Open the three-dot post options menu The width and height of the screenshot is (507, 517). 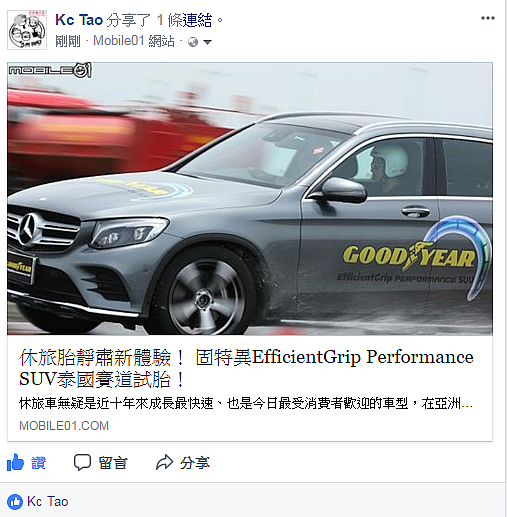[x=488, y=18]
